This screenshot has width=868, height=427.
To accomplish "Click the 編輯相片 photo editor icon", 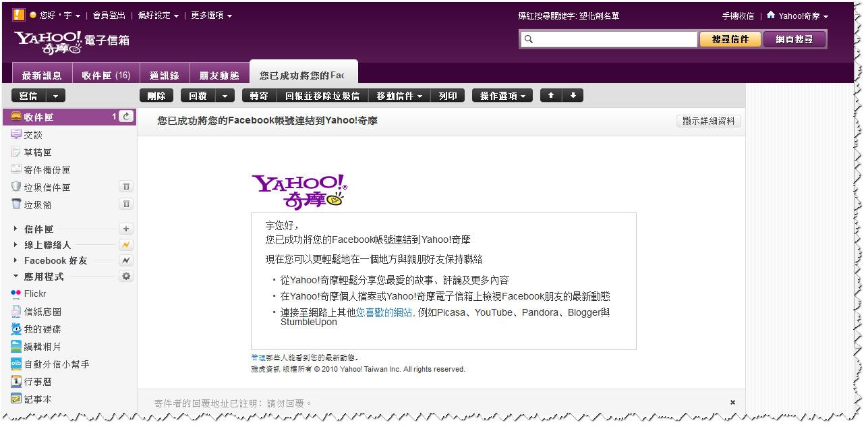I will point(16,346).
